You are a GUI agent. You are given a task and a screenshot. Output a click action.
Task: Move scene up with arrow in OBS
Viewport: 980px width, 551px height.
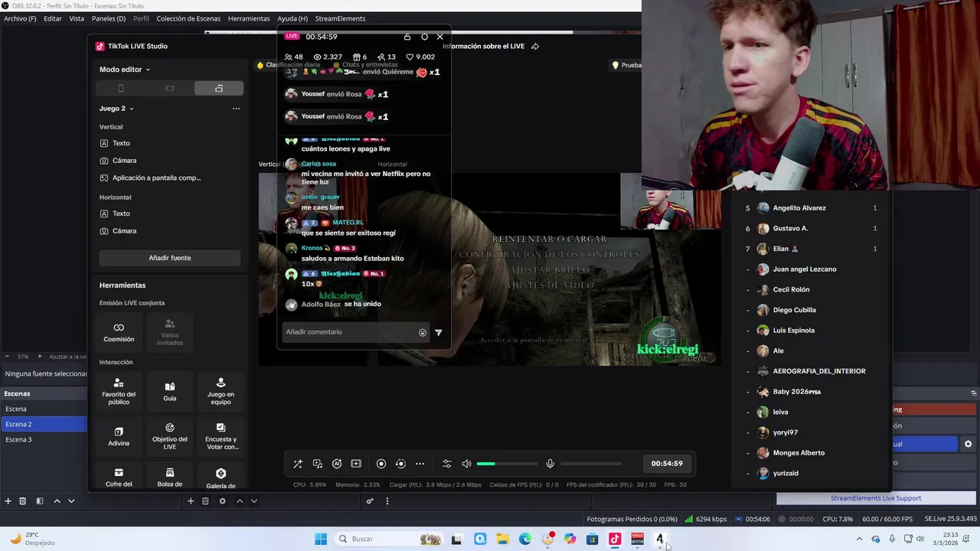click(x=57, y=501)
